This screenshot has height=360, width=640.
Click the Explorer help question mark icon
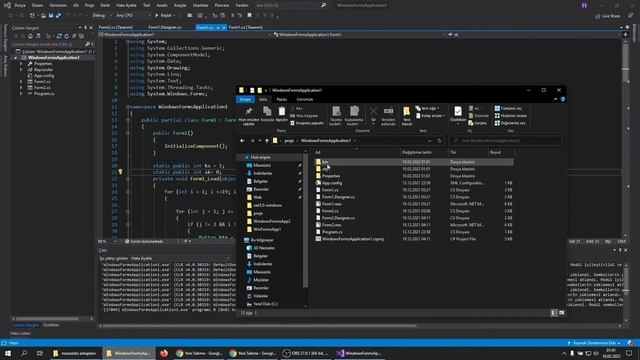(x=563, y=99)
